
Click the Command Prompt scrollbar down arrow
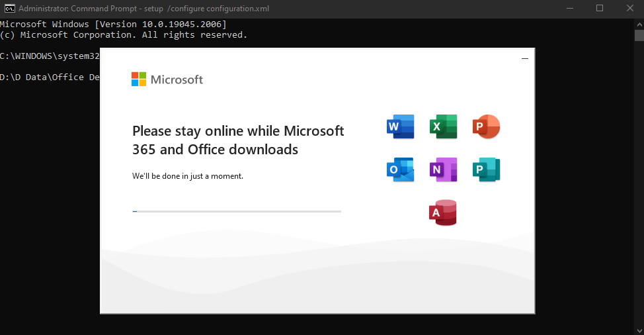click(x=639, y=330)
